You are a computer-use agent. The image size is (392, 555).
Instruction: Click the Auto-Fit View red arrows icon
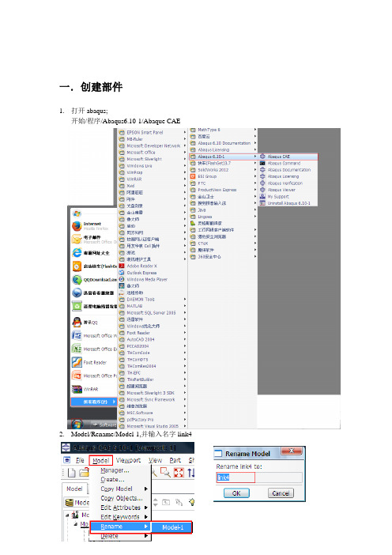pyautogui.click(x=179, y=472)
